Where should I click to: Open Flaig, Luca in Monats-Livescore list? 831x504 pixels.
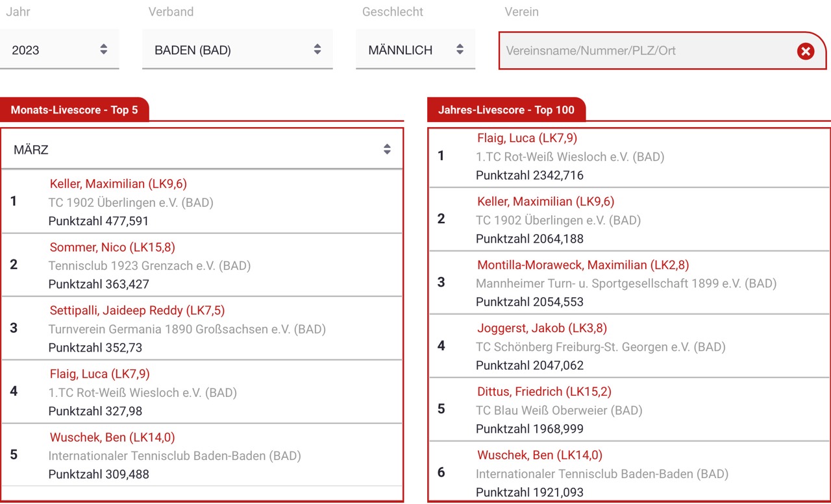[x=99, y=374]
